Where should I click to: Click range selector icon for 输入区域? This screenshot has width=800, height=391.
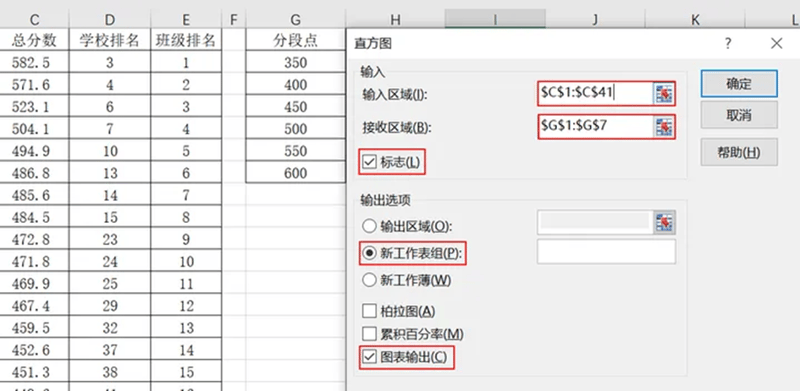[664, 93]
